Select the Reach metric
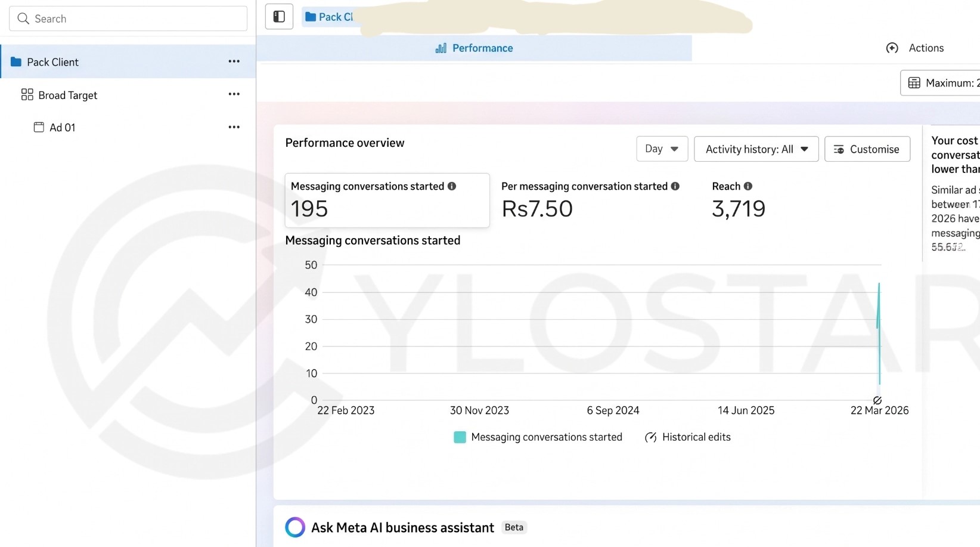Screen dimensions: 980x547 click(739, 200)
